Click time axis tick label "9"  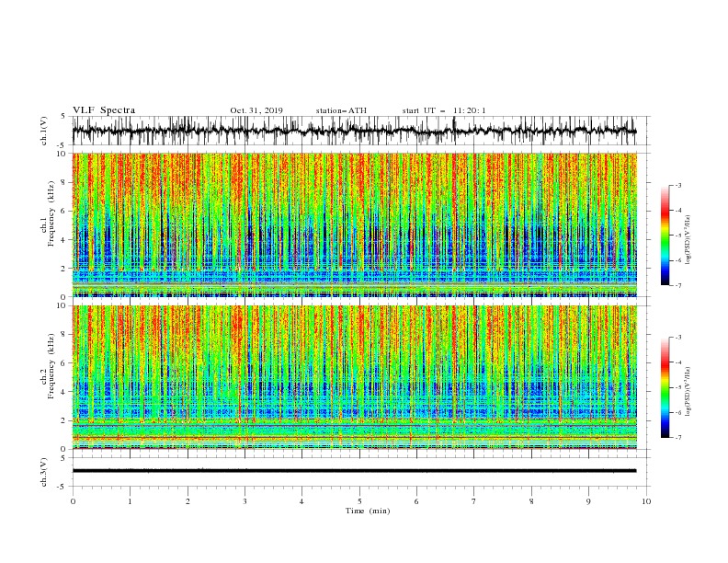click(x=588, y=501)
